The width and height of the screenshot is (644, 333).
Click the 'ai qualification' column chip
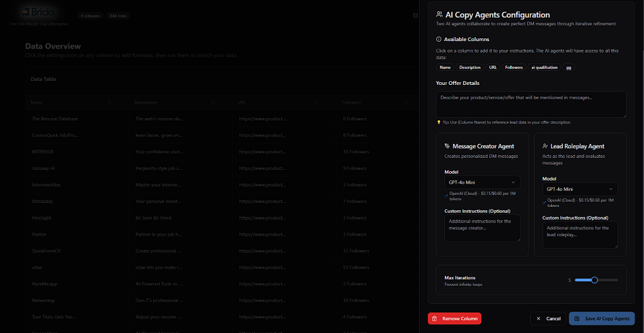544,68
